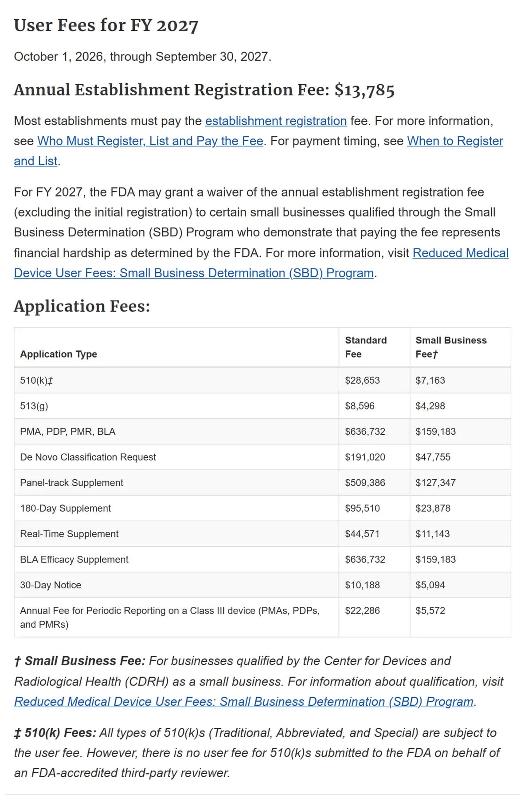This screenshot has width=532, height=795.
Task: Select the "513(g)" row label
Action: [x=34, y=406]
